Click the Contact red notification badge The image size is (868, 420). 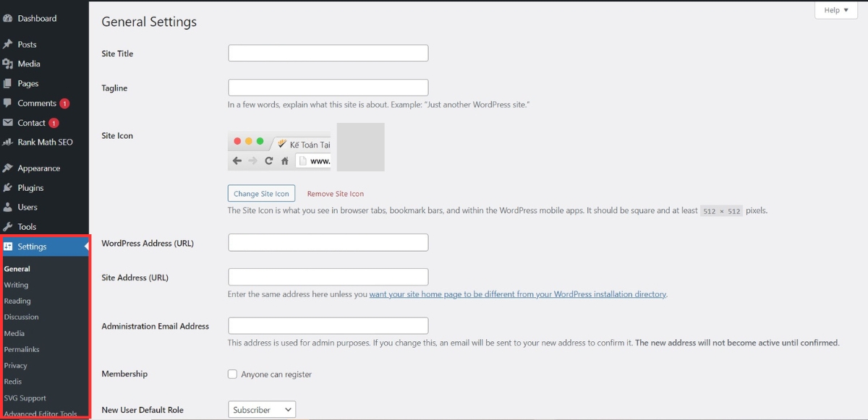(54, 123)
